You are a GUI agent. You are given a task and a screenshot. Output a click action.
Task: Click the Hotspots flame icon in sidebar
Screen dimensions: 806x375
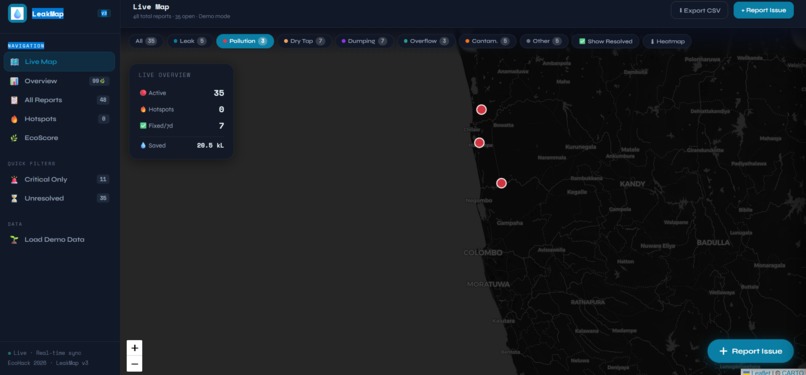coord(14,119)
